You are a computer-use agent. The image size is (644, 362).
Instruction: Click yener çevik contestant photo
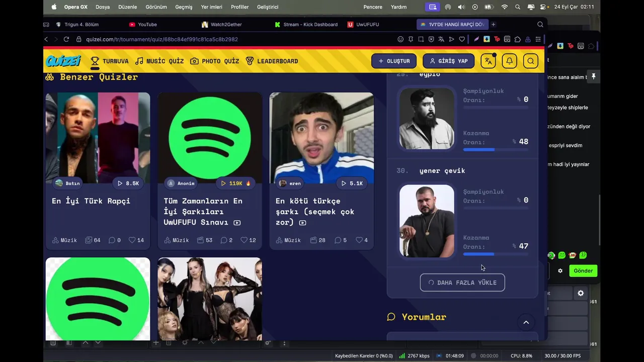point(427,221)
